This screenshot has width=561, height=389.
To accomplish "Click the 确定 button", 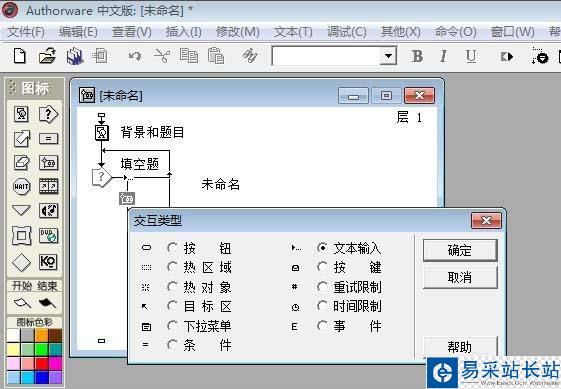I will [x=460, y=250].
